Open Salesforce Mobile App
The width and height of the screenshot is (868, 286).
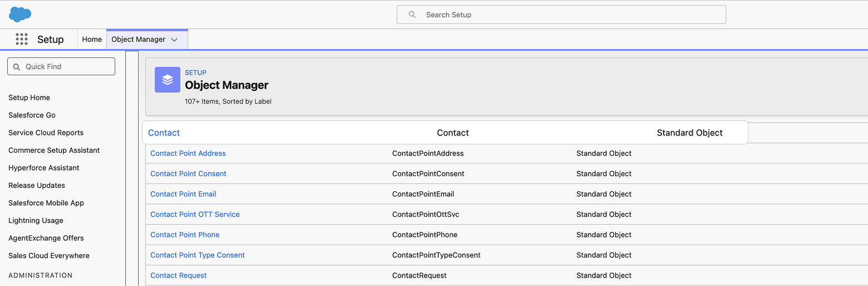click(x=46, y=203)
